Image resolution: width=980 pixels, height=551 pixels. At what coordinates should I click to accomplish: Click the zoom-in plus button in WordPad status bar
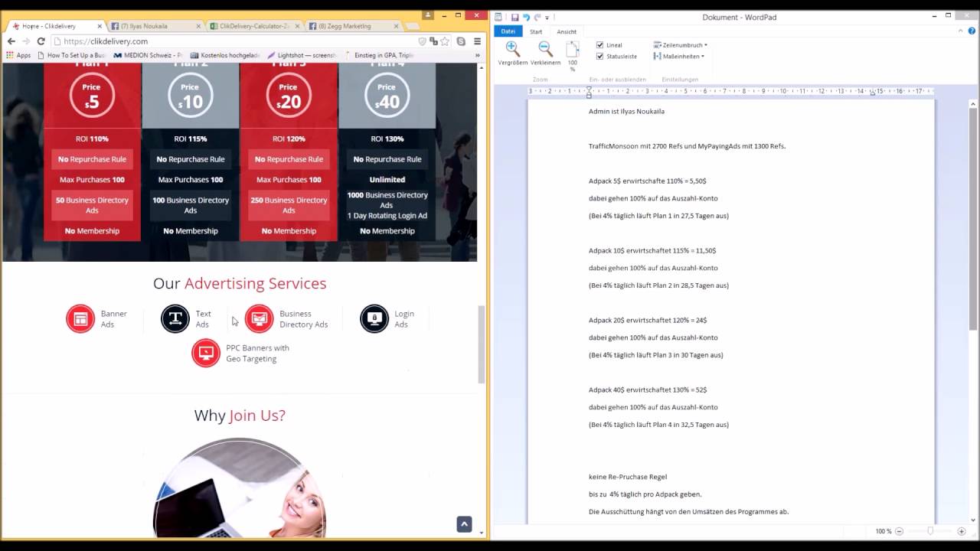pyautogui.click(x=962, y=531)
